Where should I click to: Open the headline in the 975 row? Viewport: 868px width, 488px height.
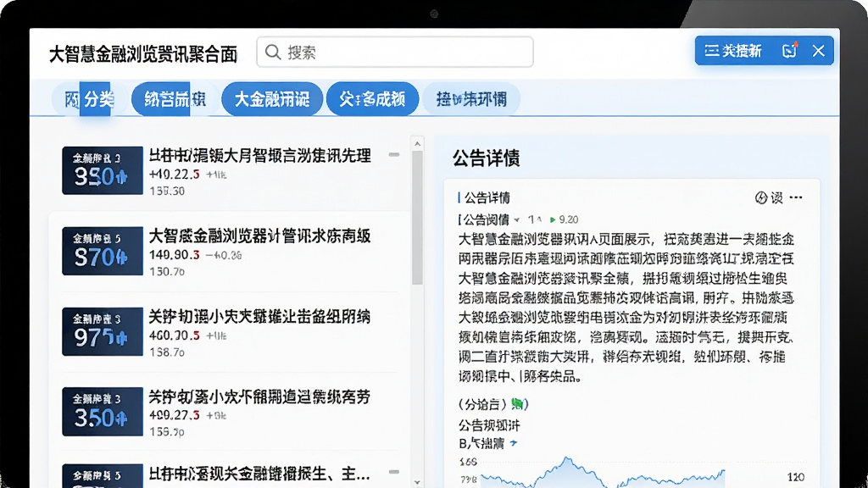[x=259, y=317]
